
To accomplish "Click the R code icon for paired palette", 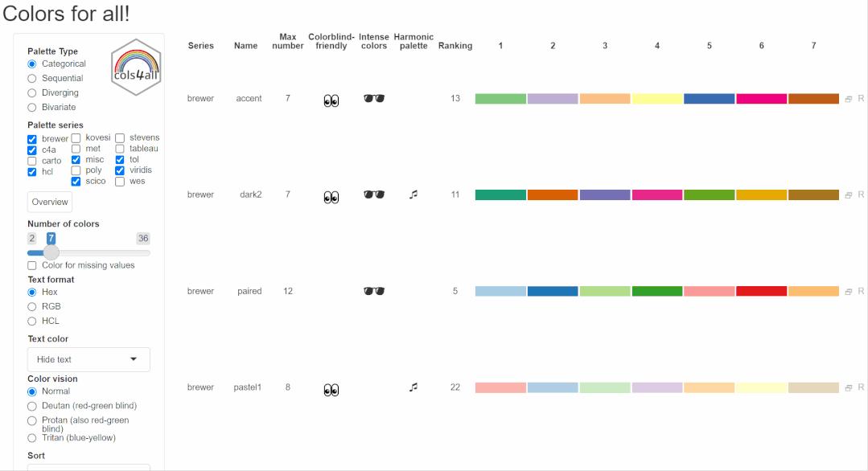I will [861, 291].
